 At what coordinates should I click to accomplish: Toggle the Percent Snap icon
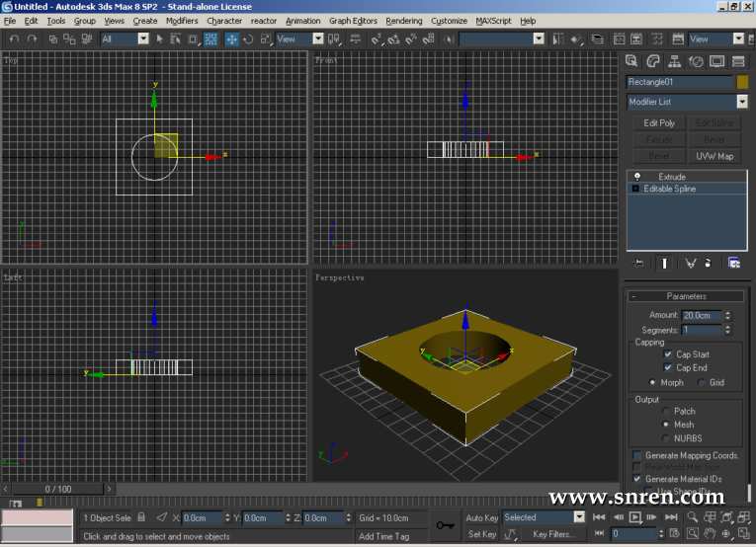point(411,39)
